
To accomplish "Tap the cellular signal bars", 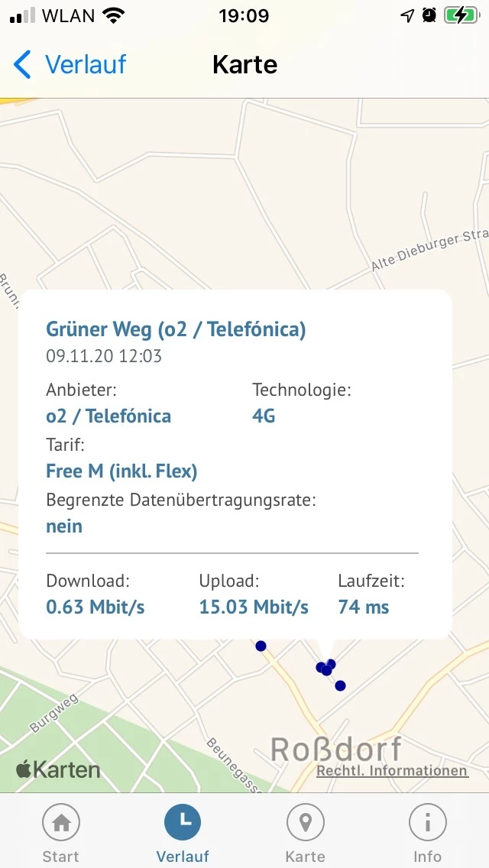I will click(23, 16).
